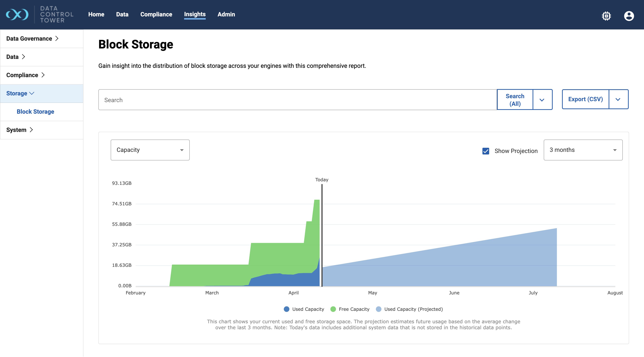Image resolution: width=644 pixels, height=357 pixels.
Task: Expand Export (CSV) format options arrow
Action: pyautogui.click(x=618, y=99)
